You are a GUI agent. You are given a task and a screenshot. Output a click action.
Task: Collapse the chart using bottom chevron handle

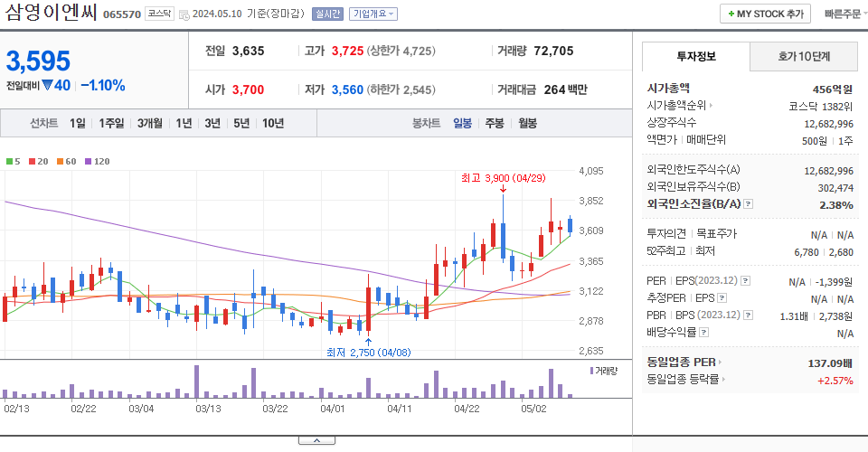click(x=316, y=440)
